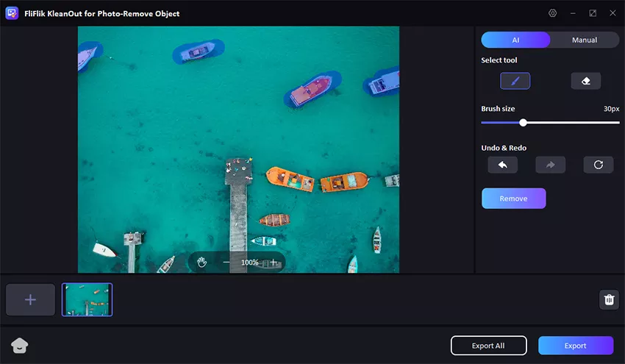Screen dimensions: 625x364
Task: Open settings via the gear icon
Action: click(552, 13)
